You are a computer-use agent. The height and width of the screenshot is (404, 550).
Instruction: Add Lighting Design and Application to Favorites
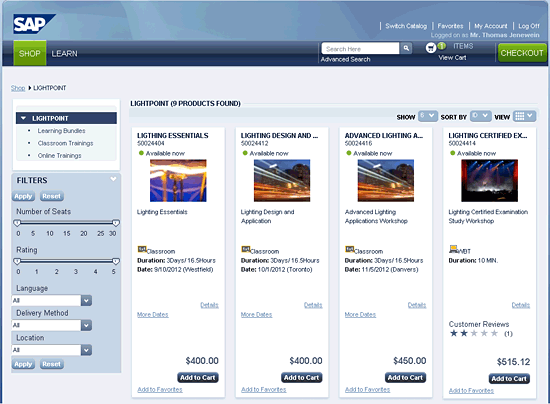pos(264,389)
